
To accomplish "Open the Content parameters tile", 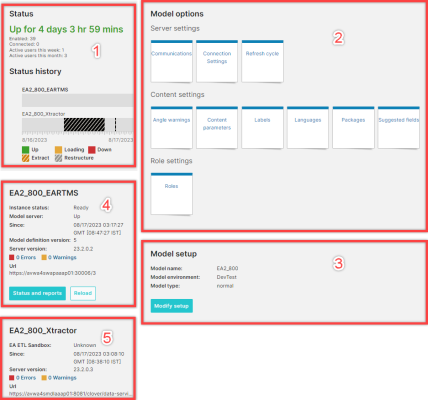I will tap(217, 128).
